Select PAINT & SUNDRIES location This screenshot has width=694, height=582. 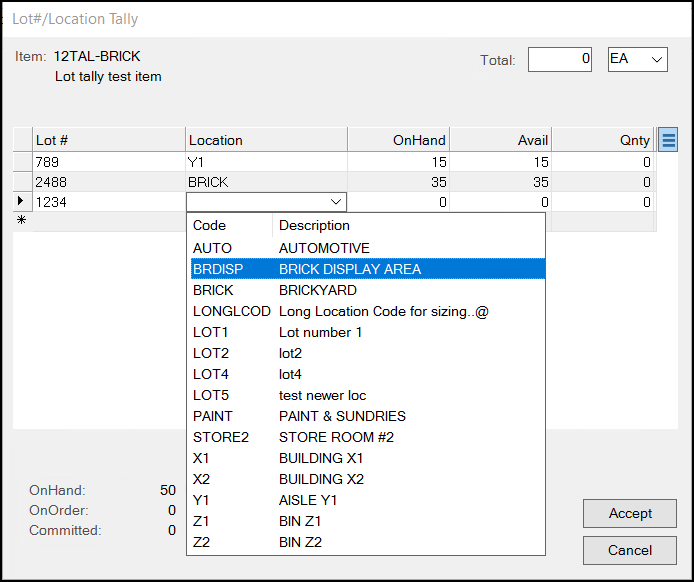coord(368,416)
